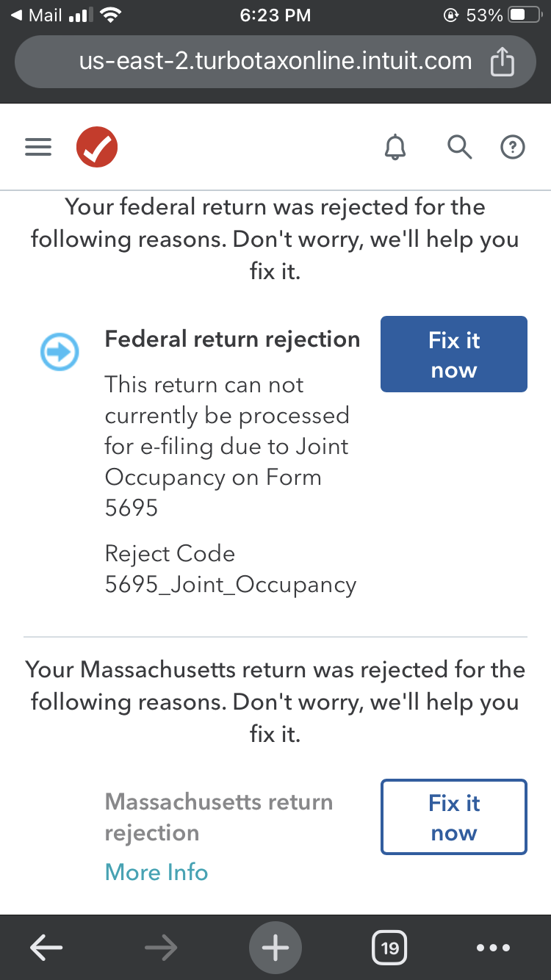Fix the Federal return rejection now
The width and height of the screenshot is (551, 980).
(x=453, y=354)
